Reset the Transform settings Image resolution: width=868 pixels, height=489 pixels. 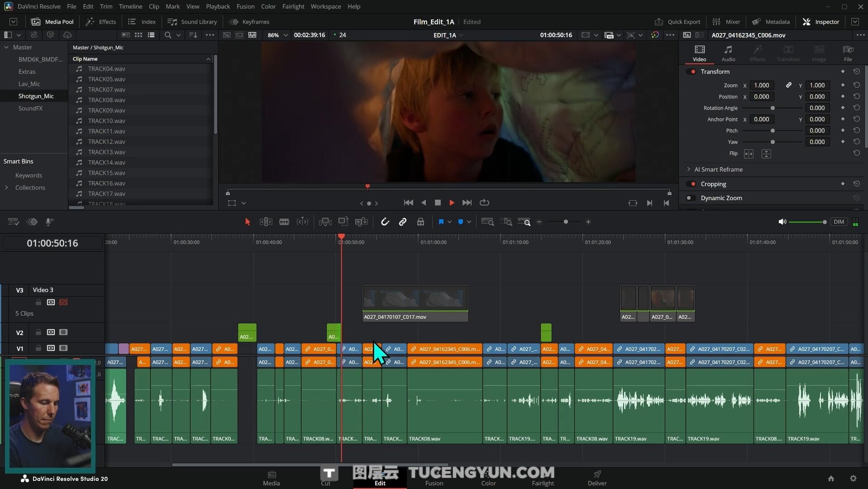click(856, 72)
